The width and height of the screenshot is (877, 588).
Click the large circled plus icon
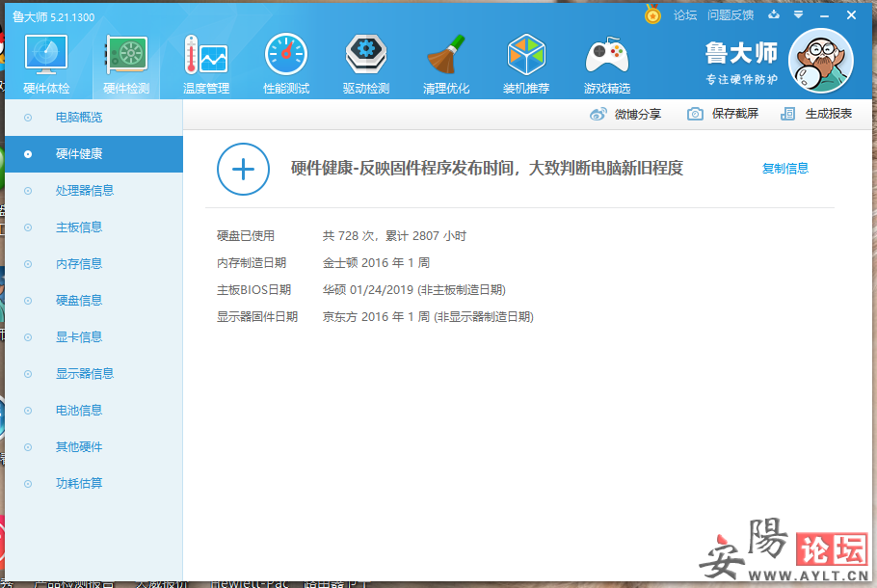click(243, 169)
